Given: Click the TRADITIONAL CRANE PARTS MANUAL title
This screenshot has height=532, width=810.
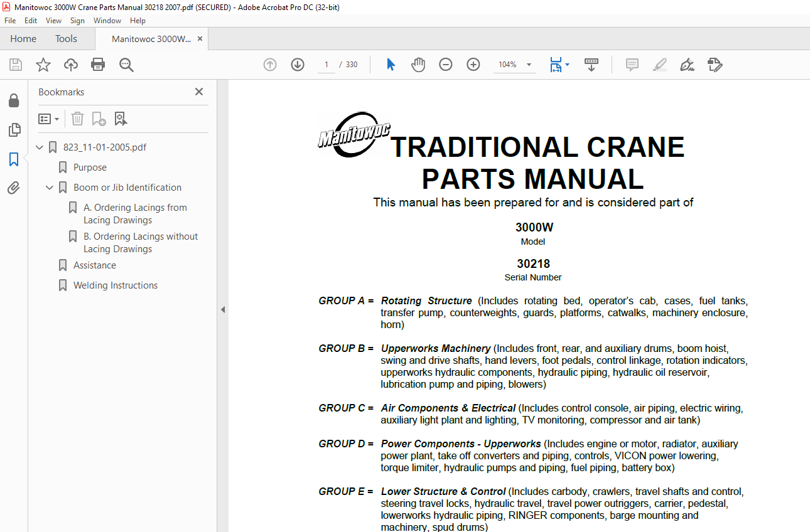Looking at the screenshot, I should coord(537,163).
